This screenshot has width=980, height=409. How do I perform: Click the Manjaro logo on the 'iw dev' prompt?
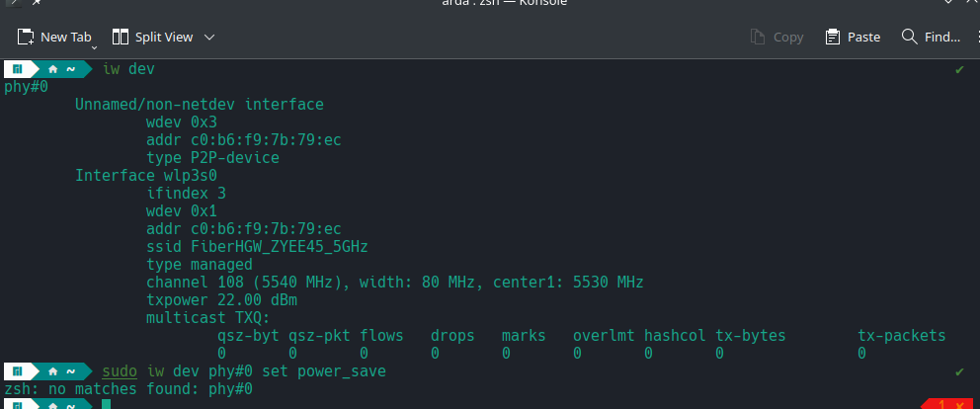pyautogui.click(x=19, y=69)
